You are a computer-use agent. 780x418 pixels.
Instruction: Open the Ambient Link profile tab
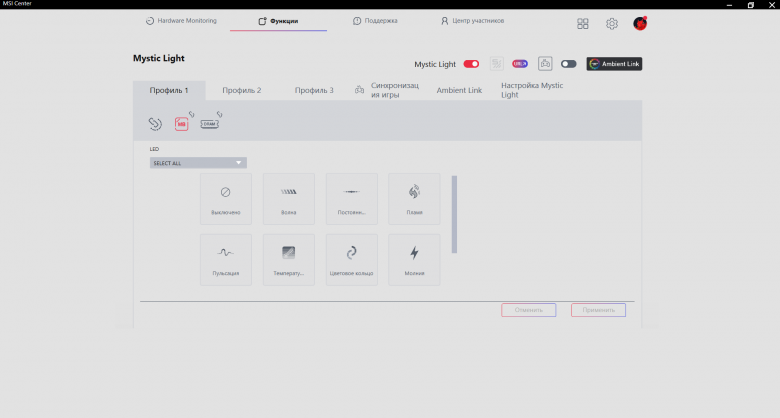[x=459, y=91]
